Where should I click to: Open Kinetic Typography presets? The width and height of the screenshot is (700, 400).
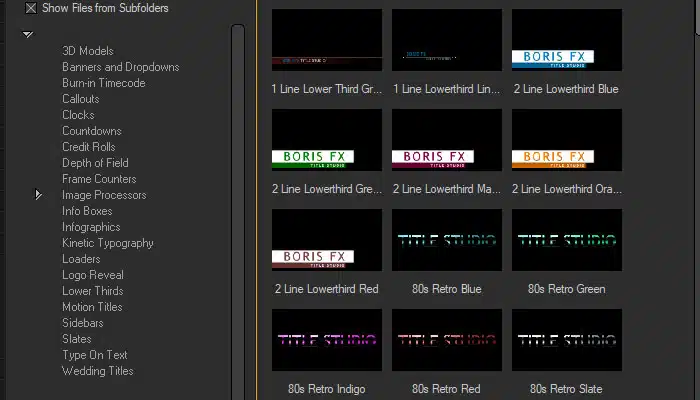click(x=108, y=243)
